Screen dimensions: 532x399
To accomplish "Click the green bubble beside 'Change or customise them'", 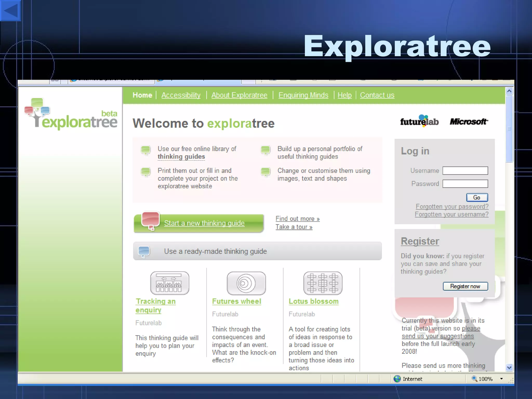I will [265, 172].
